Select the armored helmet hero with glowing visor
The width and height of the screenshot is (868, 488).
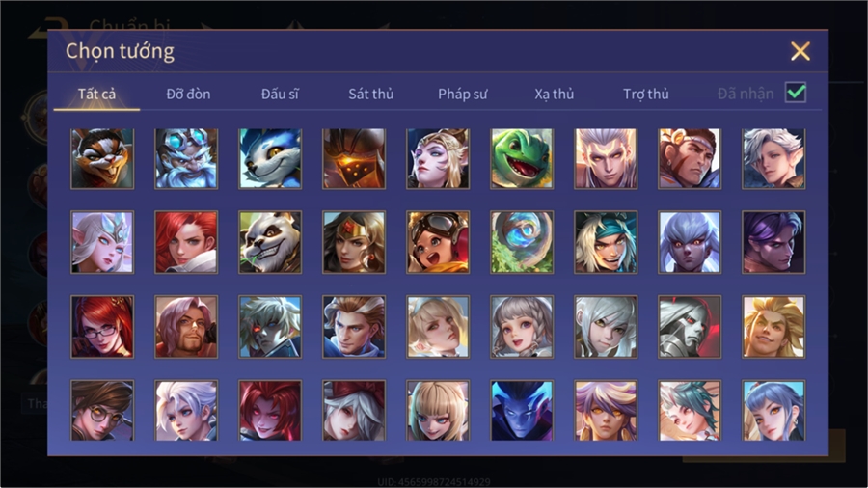354,159
